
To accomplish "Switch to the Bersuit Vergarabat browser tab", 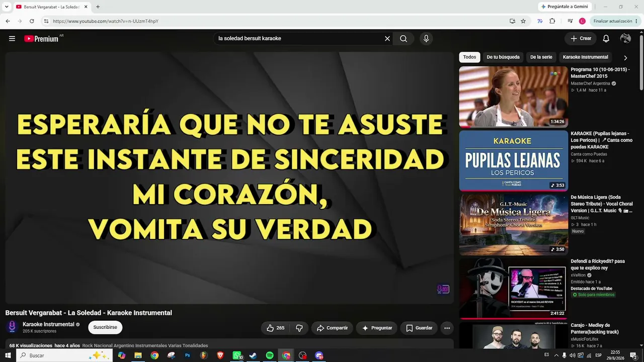I will [51, 7].
